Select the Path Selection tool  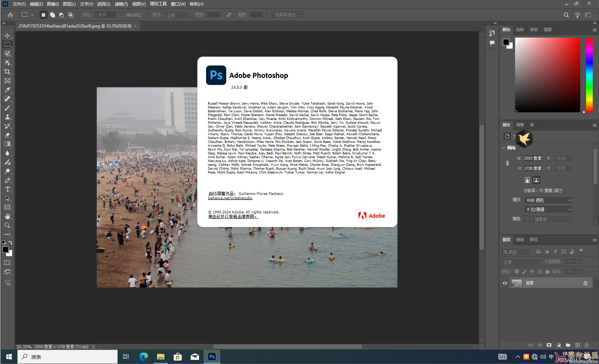[7, 198]
